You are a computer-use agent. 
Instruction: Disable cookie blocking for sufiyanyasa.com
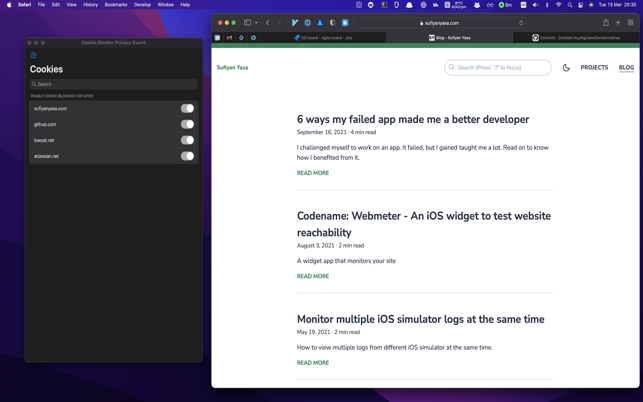[187, 108]
